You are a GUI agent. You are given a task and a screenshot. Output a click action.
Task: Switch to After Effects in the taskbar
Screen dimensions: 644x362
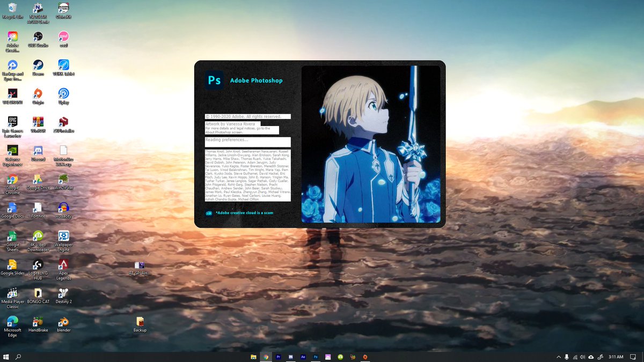click(x=303, y=357)
